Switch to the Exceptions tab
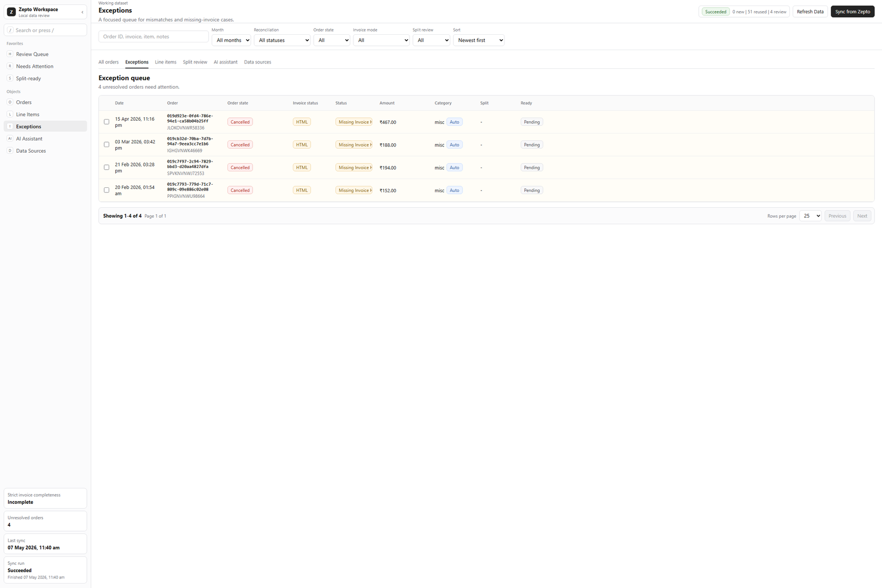882x588 pixels. 137,62
